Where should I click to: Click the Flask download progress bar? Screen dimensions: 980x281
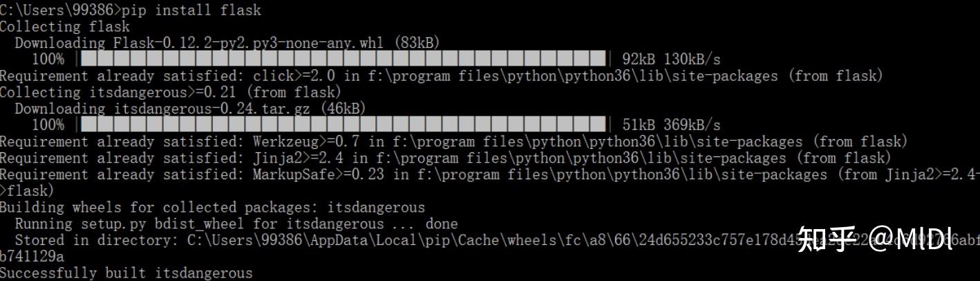tap(343, 60)
